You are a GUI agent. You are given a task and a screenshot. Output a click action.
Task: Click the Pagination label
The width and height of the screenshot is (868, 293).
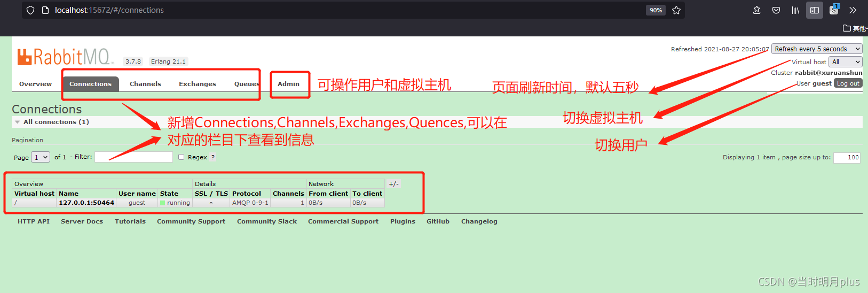click(x=28, y=140)
